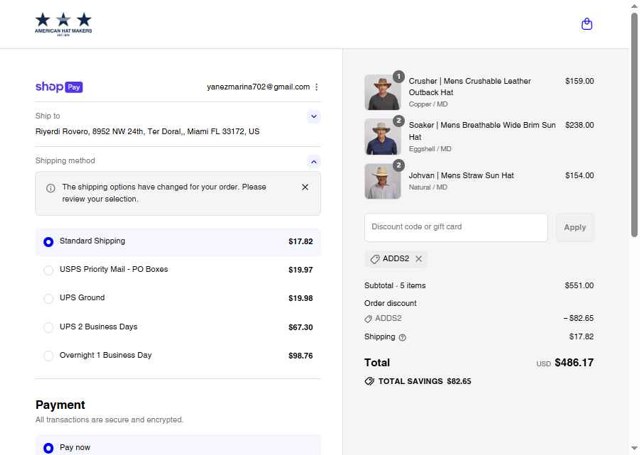Viewport: 640px width, 455px height.
Task: Click the Johvan hat quantity badge
Action: (x=398, y=165)
